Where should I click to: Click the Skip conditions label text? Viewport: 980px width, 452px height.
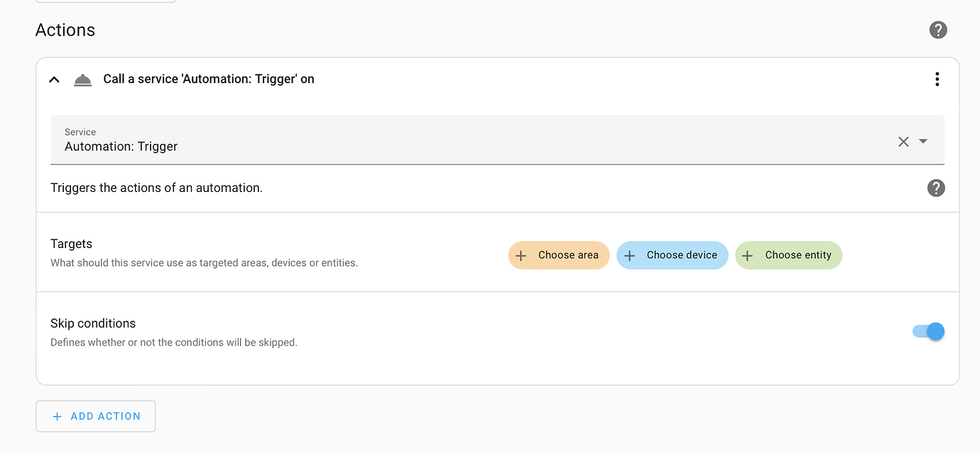(x=93, y=323)
